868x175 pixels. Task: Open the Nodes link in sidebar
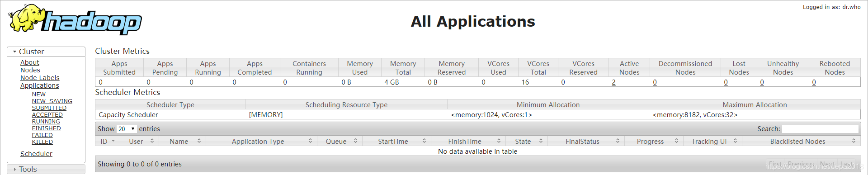(30, 70)
